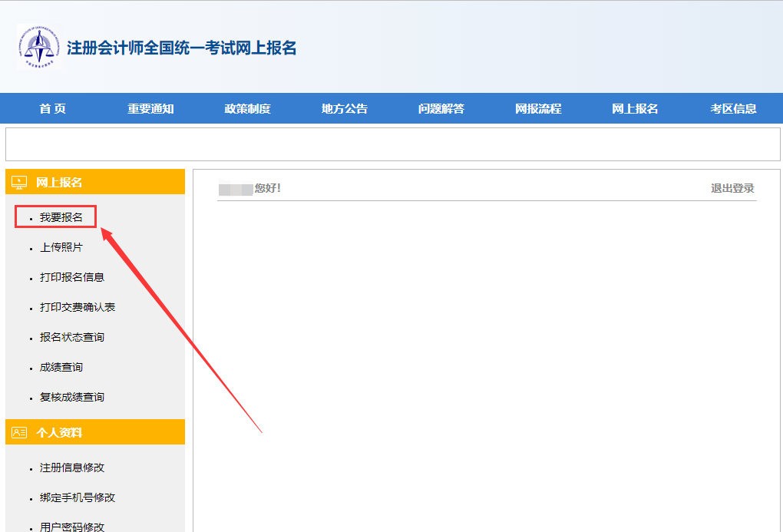The height and width of the screenshot is (532, 783).
Task: Open 注册信息修改 under 个人资料
Action: (x=72, y=468)
